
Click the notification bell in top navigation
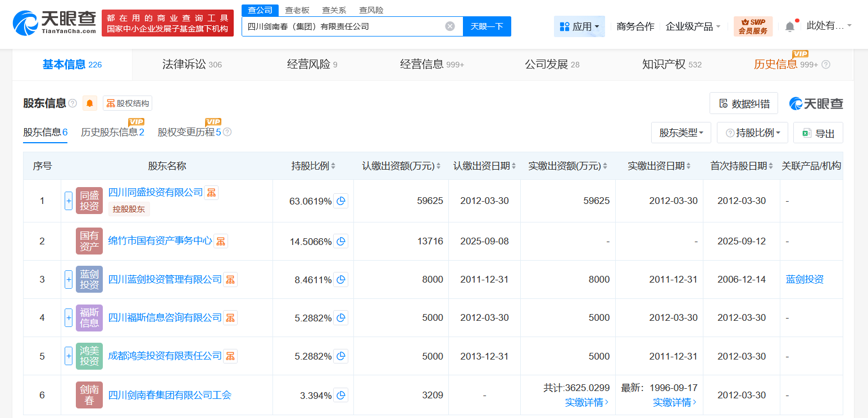point(789,26)
